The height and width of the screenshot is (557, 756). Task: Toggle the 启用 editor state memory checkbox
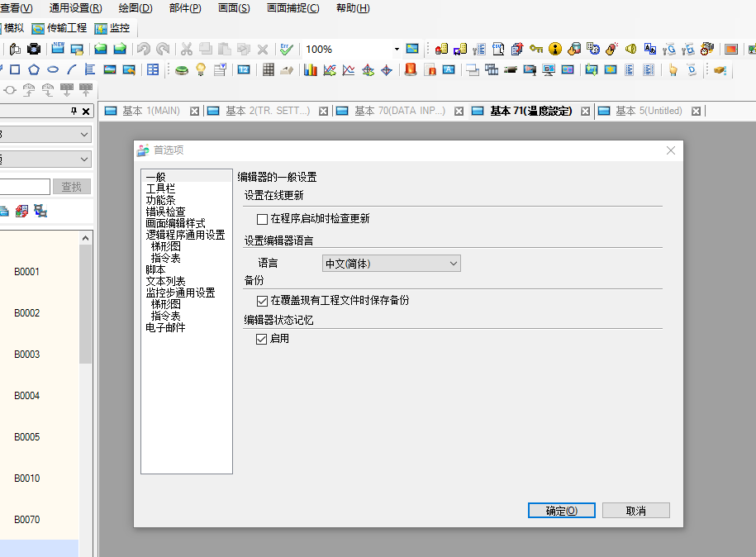[263, 339]
